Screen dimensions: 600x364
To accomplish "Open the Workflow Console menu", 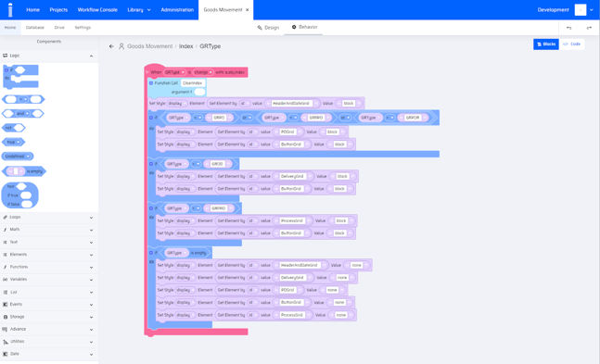I will coord(97,10).
